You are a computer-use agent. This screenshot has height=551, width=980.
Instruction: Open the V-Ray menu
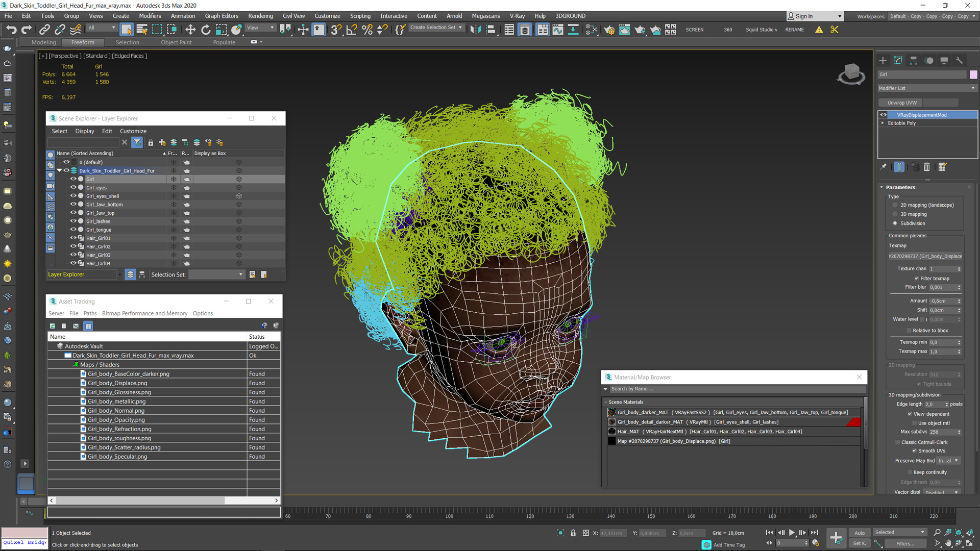517,16
